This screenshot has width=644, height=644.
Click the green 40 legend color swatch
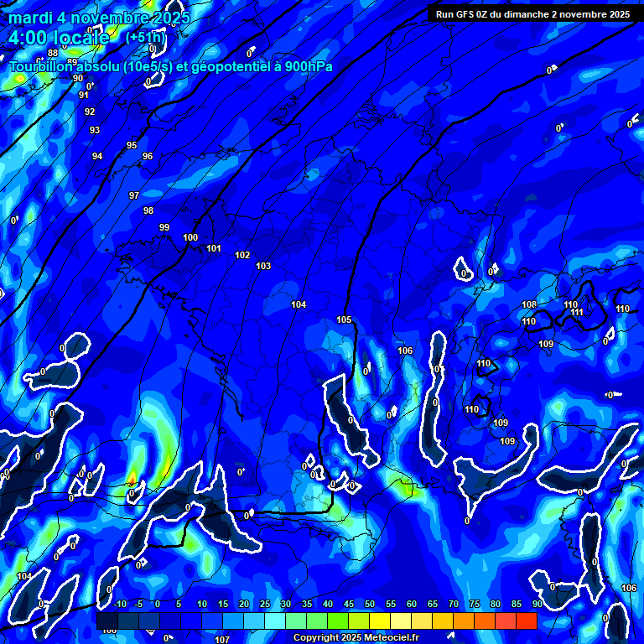317,621
